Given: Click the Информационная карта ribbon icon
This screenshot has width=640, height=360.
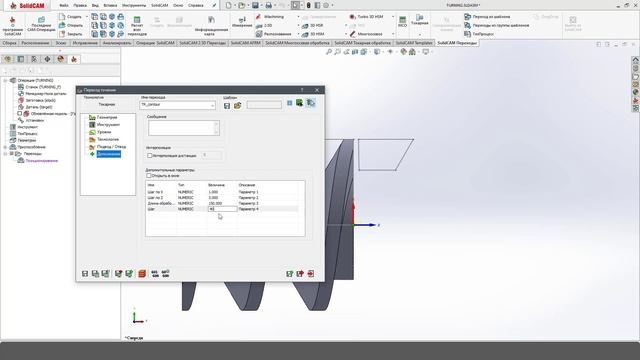Looking at the screenshot, I should click(211, 25).
